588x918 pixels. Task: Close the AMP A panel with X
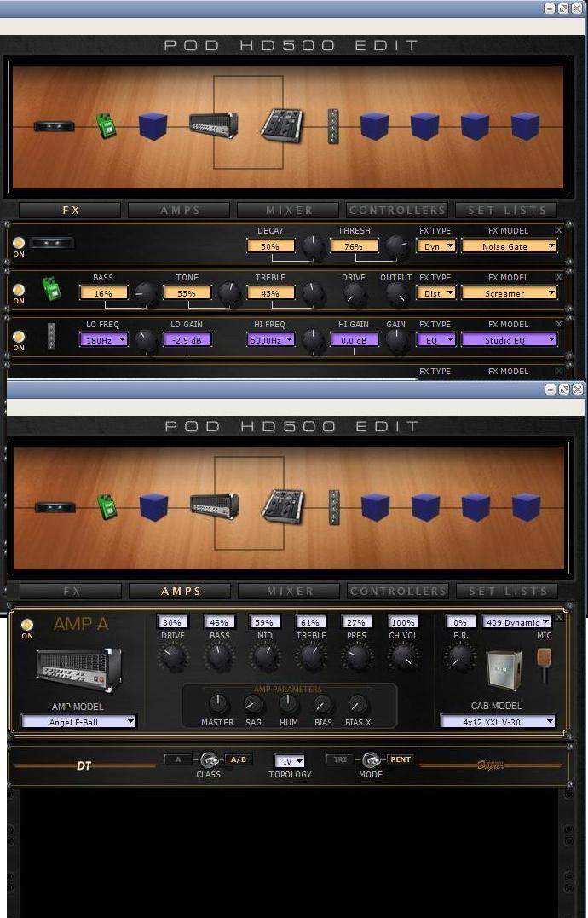pyautogui.click(x=559, y=618)
